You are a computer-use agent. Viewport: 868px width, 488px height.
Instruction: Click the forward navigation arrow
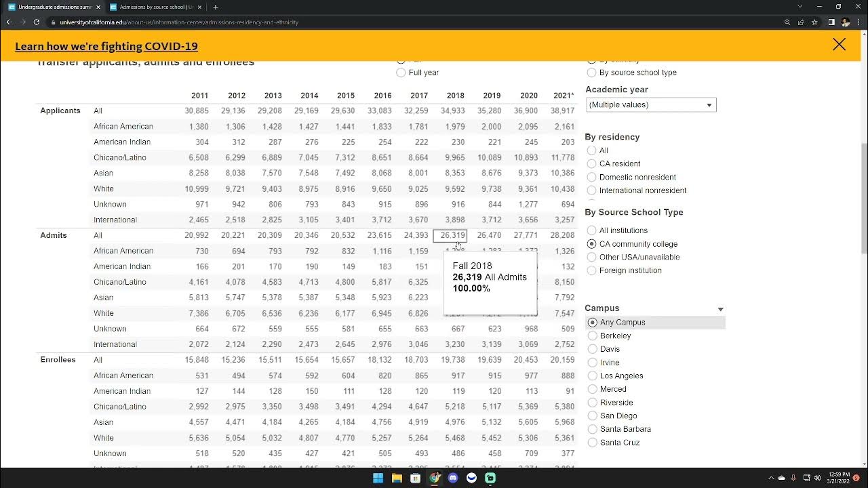tap(24, 22)
